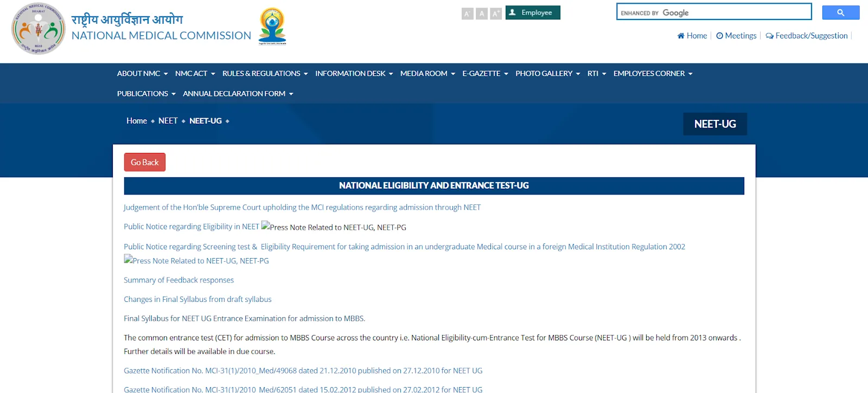Image resolution: width=868 pixels, height=393 pixels.
Task: Open Changes in Final Syllabus link
Action: pos(197,299)
